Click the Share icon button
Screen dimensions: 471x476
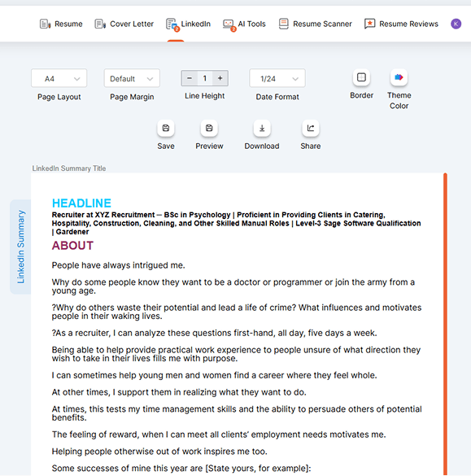coord(311,128)
